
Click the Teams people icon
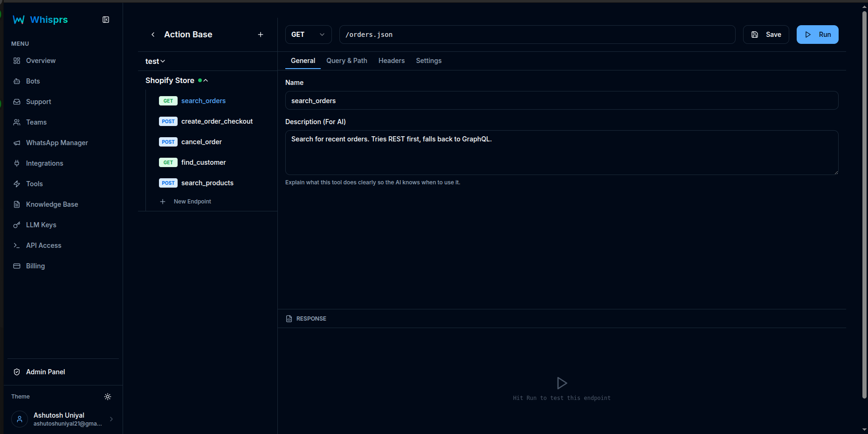click(17, 122)
